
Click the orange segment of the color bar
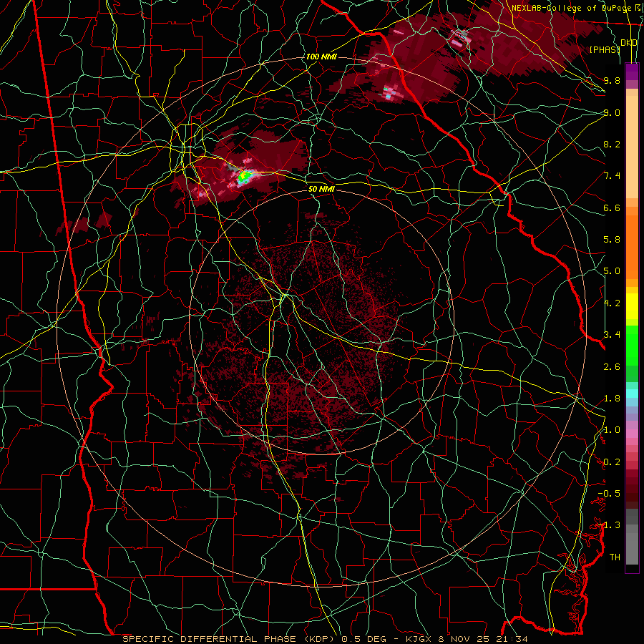[632, 243]
